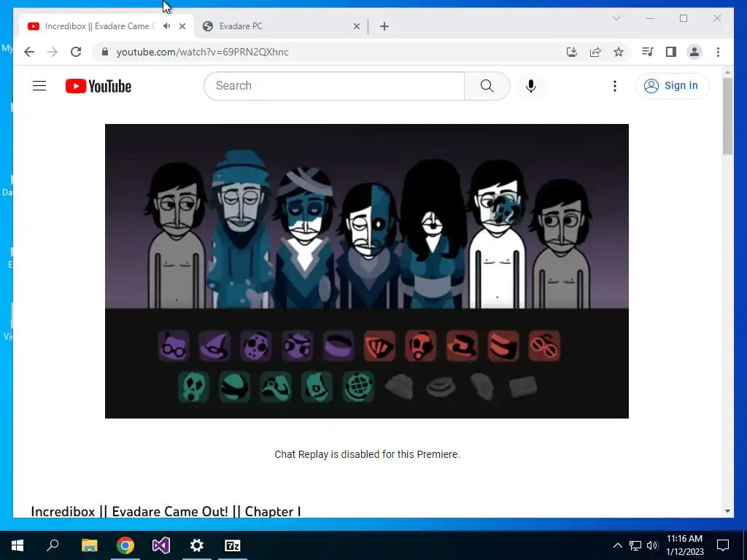Start YouTube search with magnifier button

click(x=487, y=86)
